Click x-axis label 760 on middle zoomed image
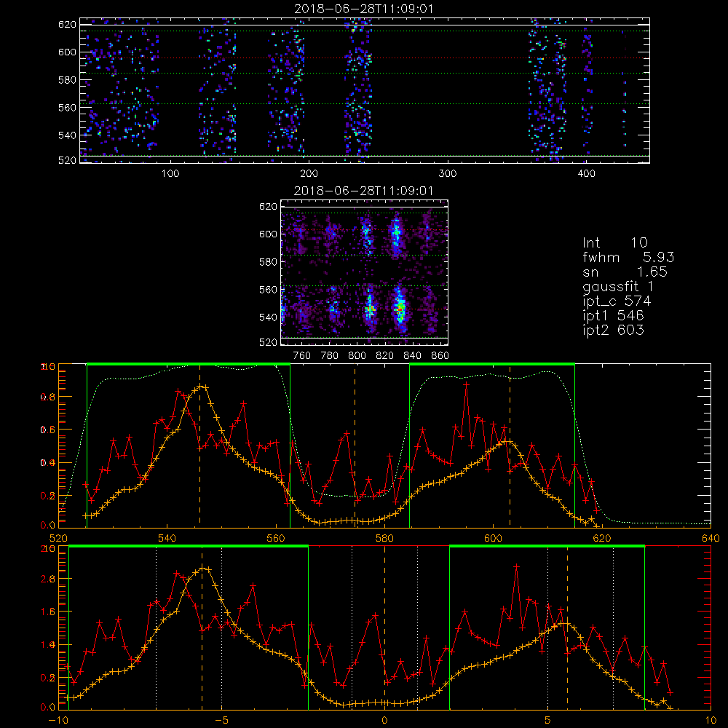This screenshot has height=728, width=728. (x=302, y=356)
